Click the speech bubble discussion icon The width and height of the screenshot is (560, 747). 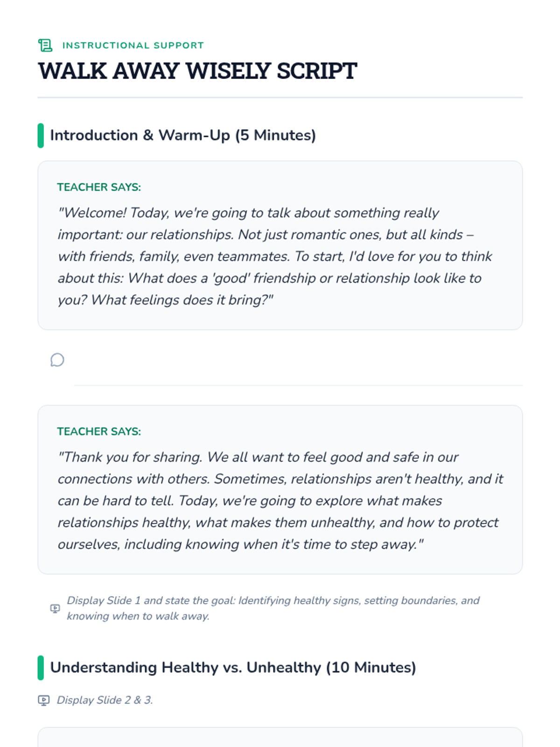click(x=57, y=360)
